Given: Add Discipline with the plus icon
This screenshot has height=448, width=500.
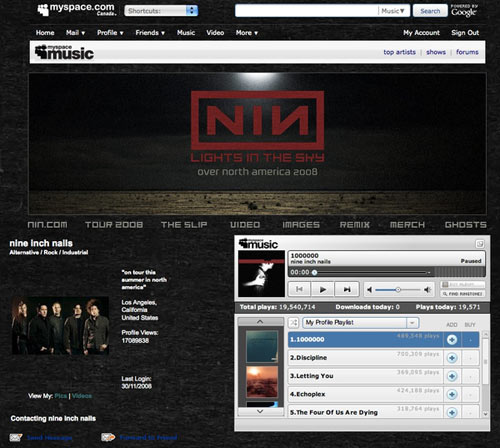Looking at the screenshot, I should click(x=452, y=358).
